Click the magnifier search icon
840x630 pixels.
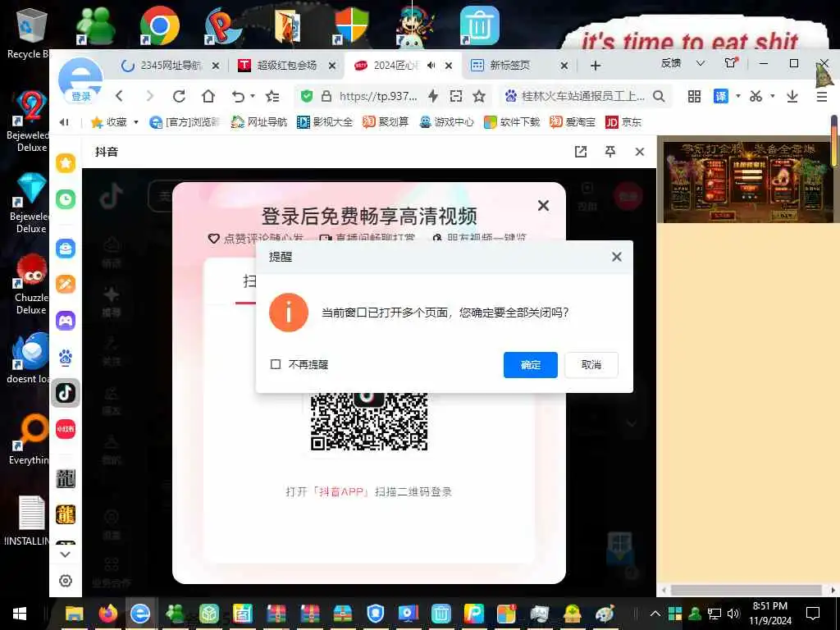pyautogui.click(x=659, y=97)
